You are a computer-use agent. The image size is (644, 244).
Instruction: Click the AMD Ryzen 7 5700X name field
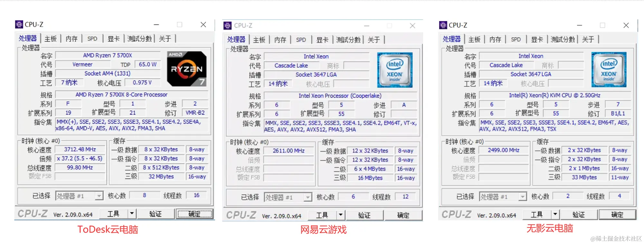pos(108,55)
